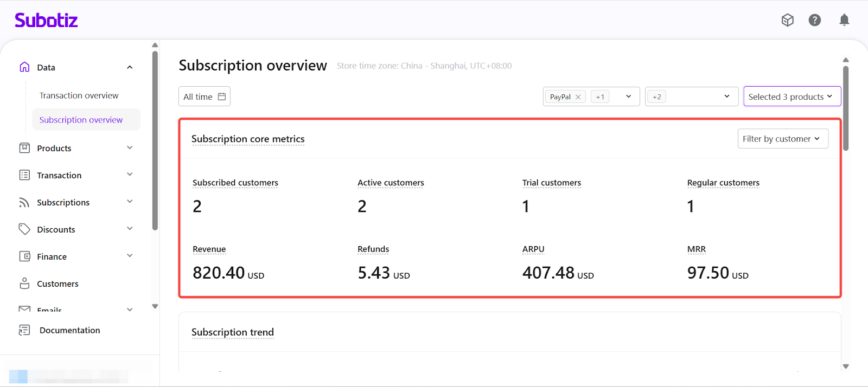Remove the PayPal filter tag
868x387 pixels.
coord(578,97)
